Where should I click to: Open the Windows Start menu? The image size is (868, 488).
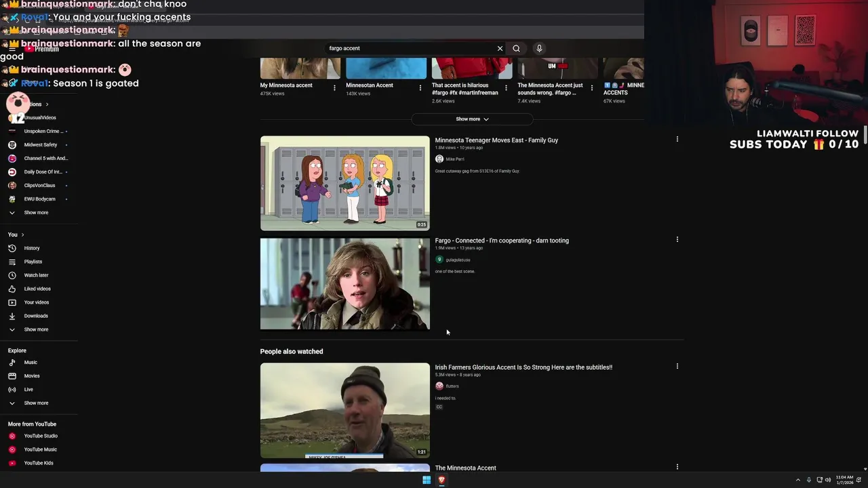pos(427,480)
